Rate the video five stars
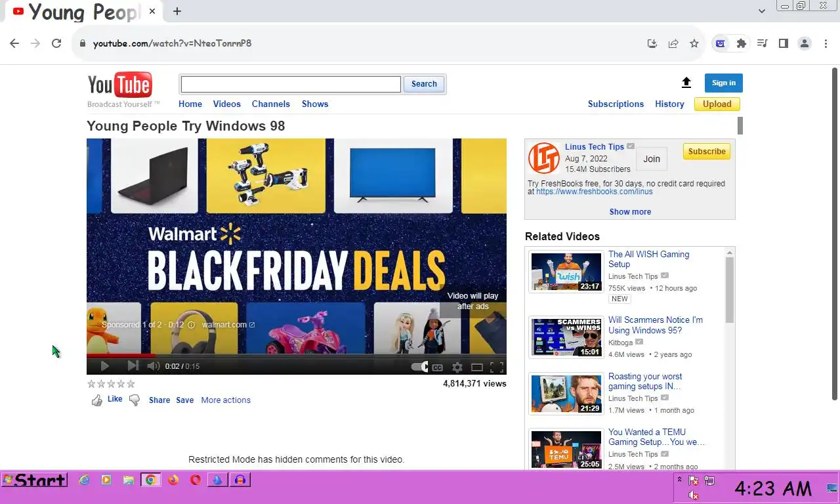Viewport: 840px width, 504px height. click(x=131, y=384)
